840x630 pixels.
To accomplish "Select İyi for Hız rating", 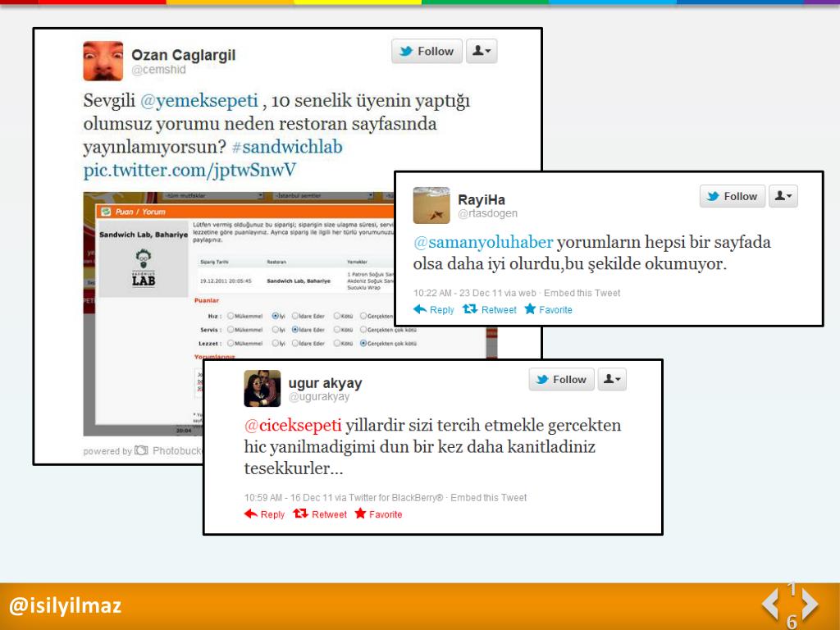I will 276,316.
